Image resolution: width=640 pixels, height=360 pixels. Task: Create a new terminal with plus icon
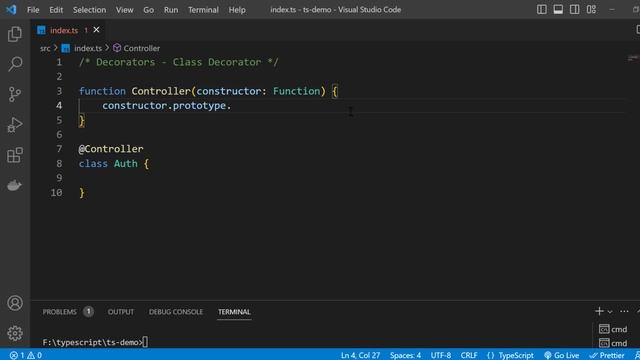click(599, 311)
